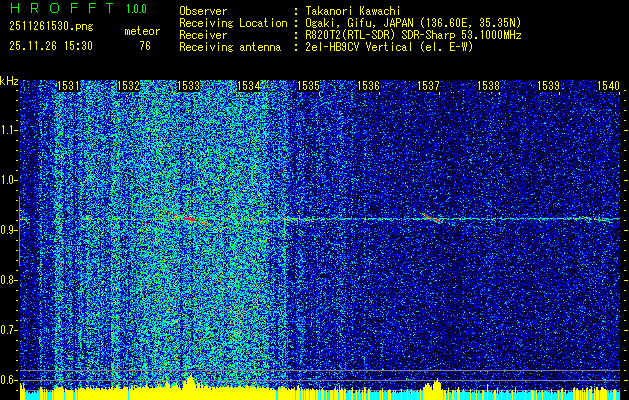Click the Receiving antenna label
629x400 pixels.
tap(230, 47)
